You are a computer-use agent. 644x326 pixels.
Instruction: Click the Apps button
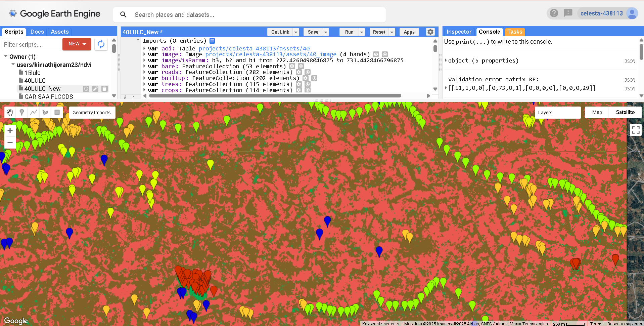point(409,32)
